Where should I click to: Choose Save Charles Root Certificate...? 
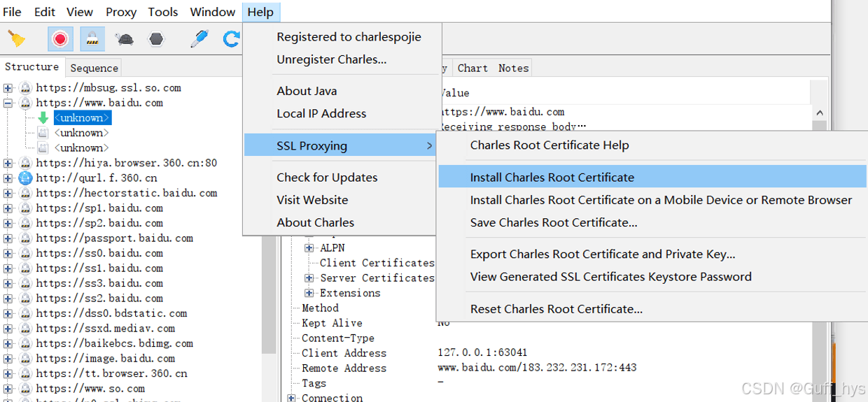point(554,222)
